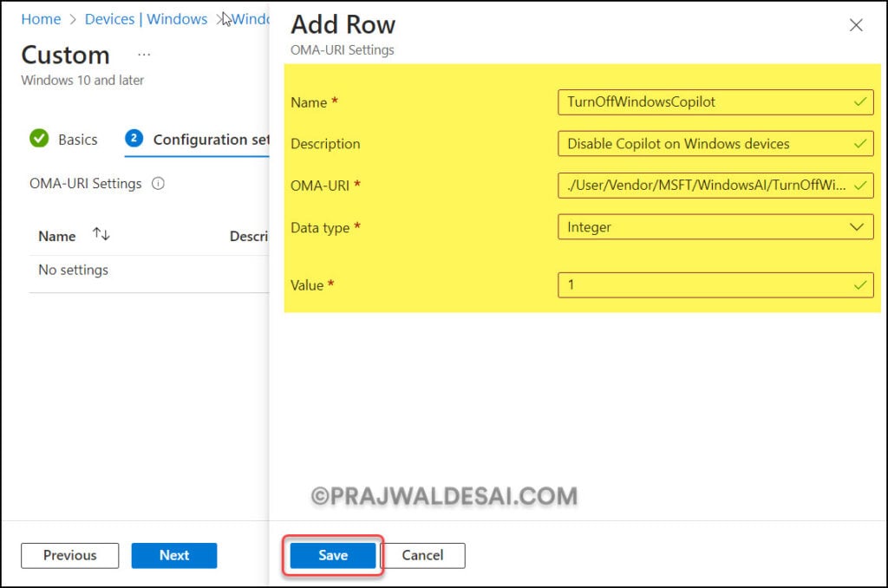
Task: Save the OMA-URI row
Action: 333,555
